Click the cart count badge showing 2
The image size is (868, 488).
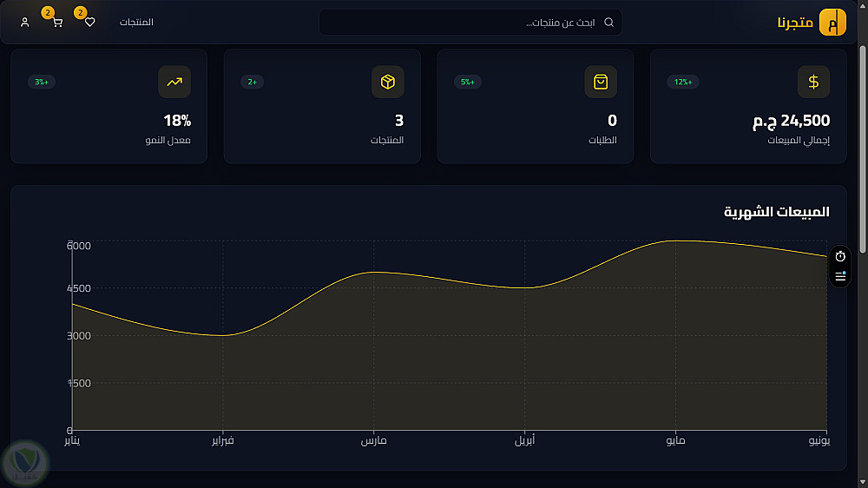coord(48,12)
